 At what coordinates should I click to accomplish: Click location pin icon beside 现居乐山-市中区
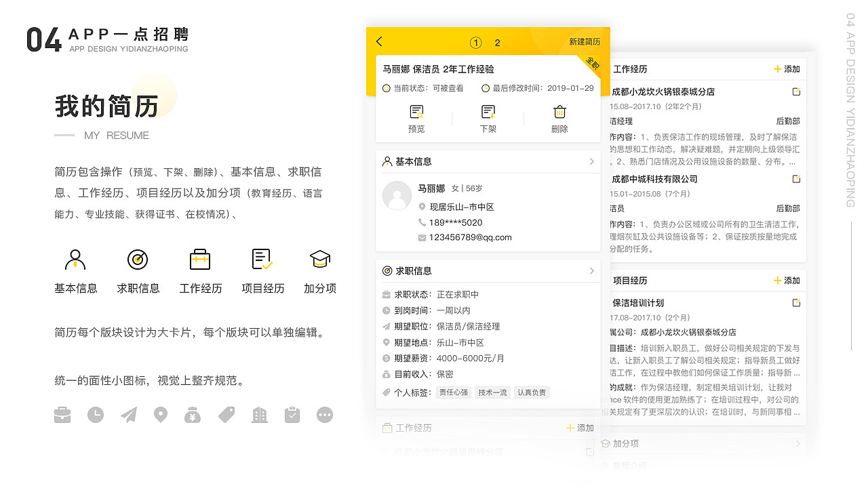point(422,207)
